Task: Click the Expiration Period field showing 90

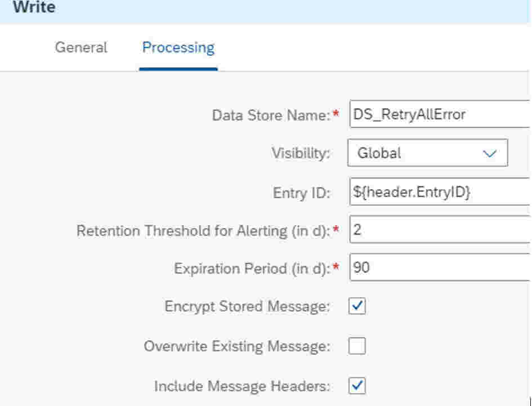Action: [440, 267]
